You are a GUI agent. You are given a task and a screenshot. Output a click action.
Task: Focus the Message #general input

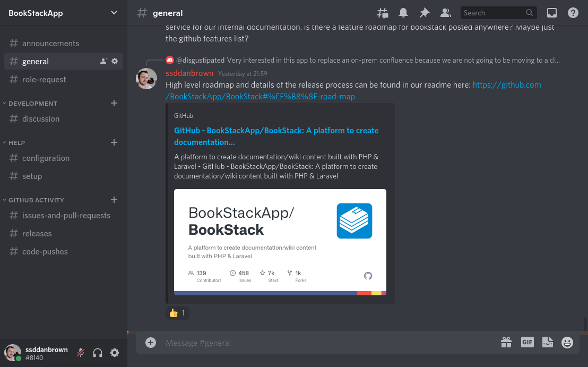point(330,343)
